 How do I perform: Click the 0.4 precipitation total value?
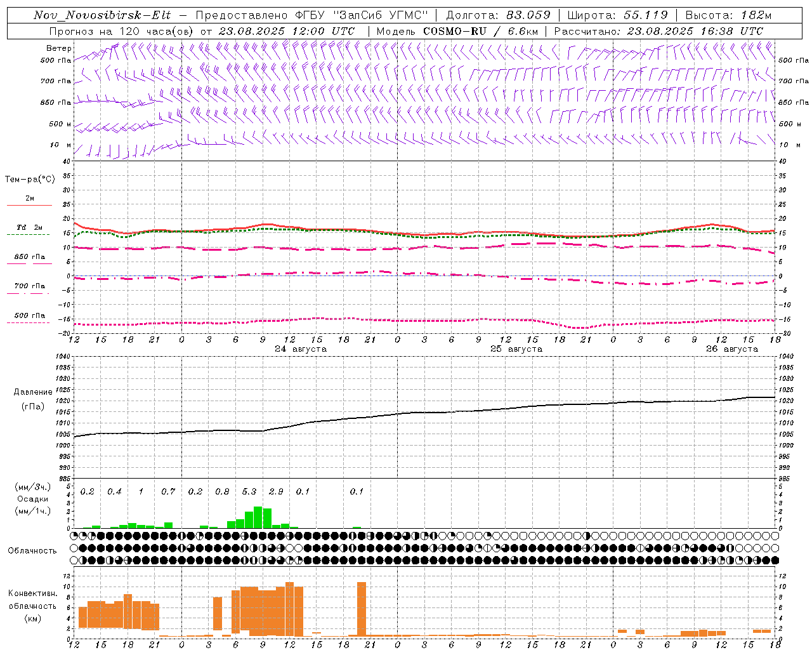tap(114, 492)
